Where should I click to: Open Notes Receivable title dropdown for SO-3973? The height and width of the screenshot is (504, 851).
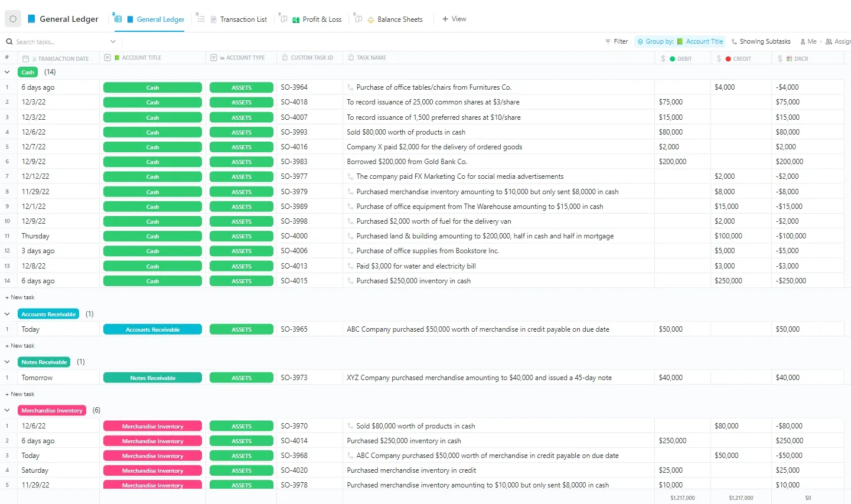tap(152, 378)
